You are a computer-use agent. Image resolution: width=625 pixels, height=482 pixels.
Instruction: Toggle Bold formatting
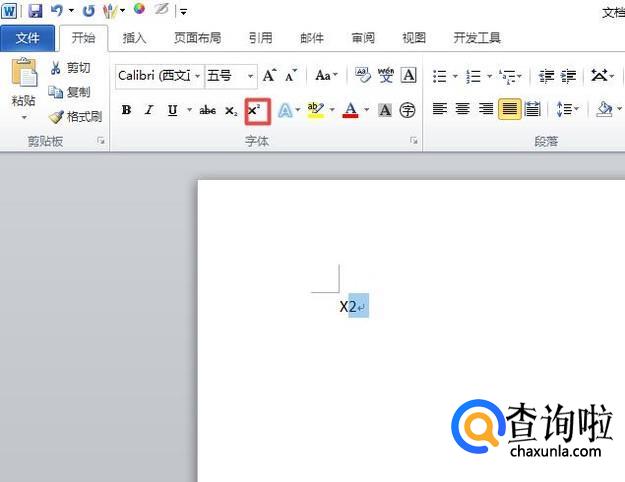coord(126,110)
